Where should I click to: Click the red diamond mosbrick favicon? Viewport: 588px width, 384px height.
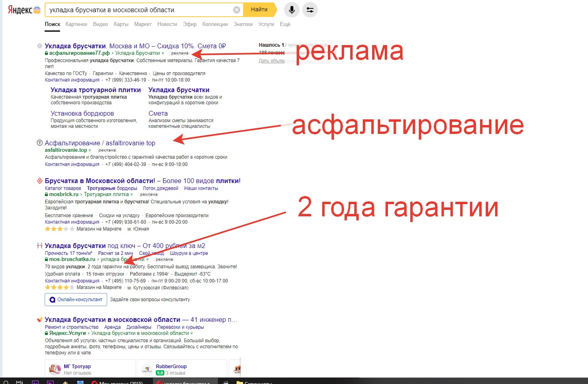(x=40, y=181)
